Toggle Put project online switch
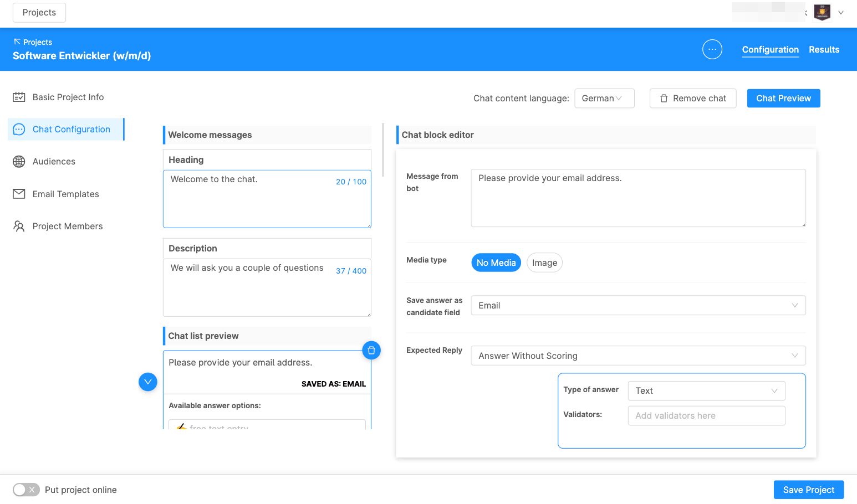Screen dimensions: 857x504 pos(26,490)
